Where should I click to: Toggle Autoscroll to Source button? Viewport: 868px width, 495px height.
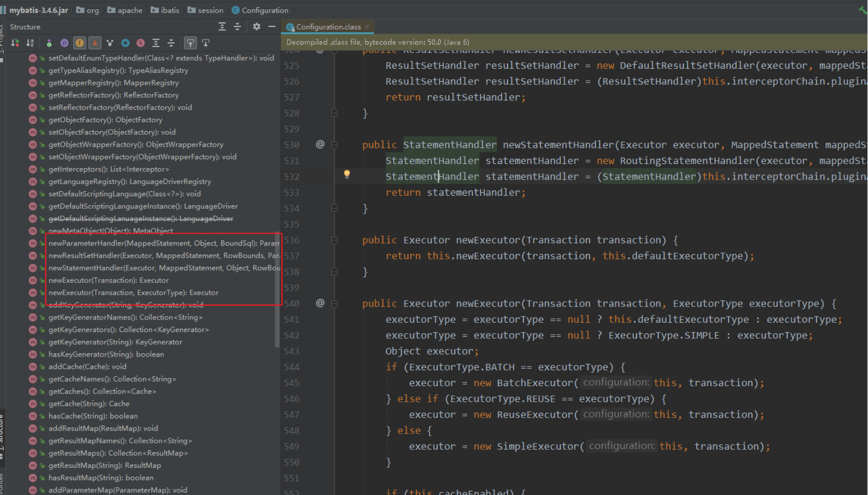pos(190,43)
